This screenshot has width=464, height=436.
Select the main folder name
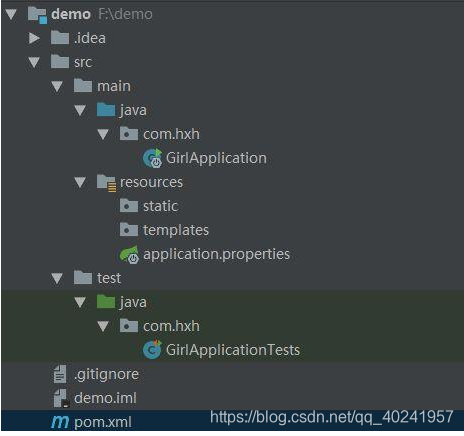[114, 86]
